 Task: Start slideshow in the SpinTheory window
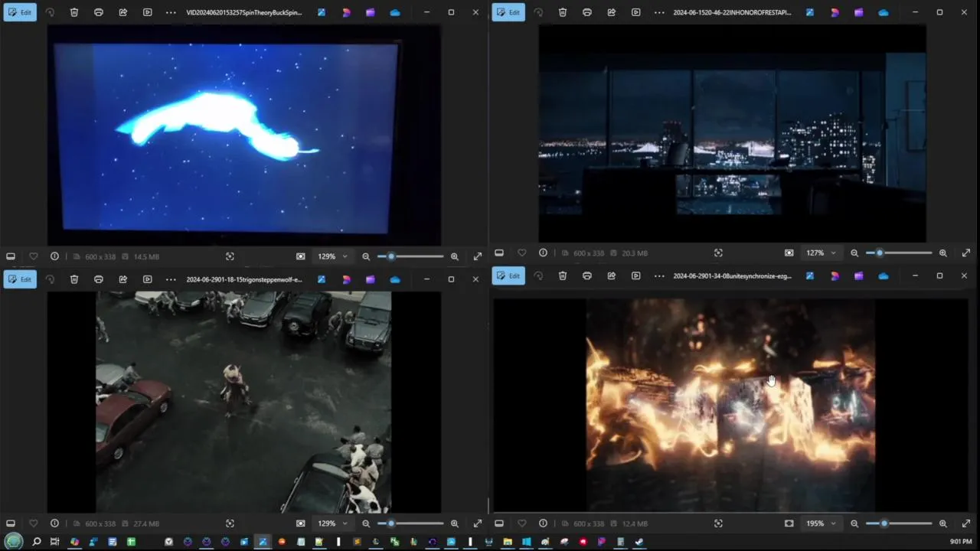click(148, 12)
